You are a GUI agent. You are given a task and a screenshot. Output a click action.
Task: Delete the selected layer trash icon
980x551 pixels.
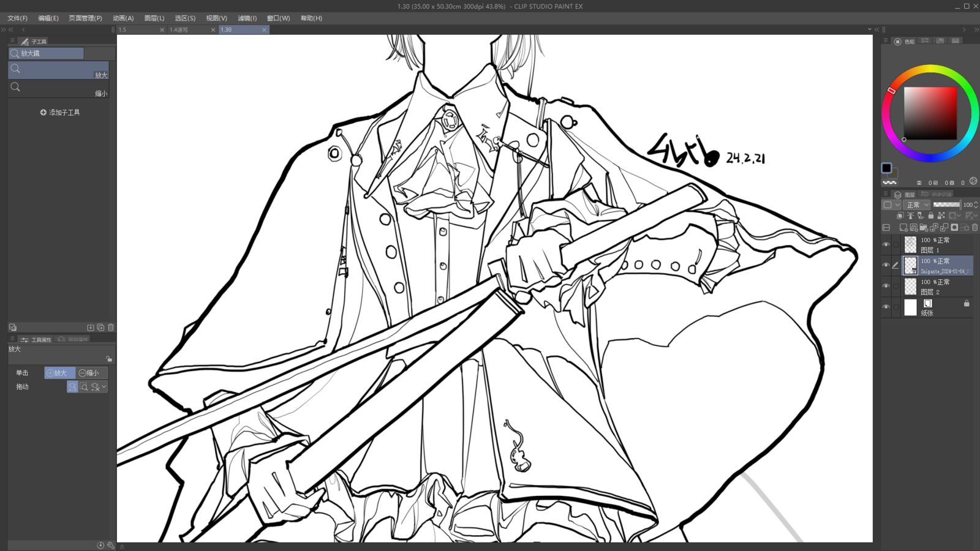tap(974, 227)
